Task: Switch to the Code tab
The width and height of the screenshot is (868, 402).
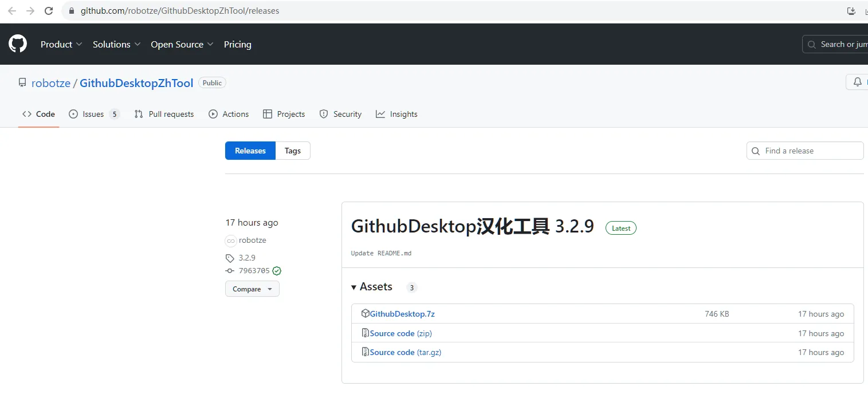Action: 38,114
